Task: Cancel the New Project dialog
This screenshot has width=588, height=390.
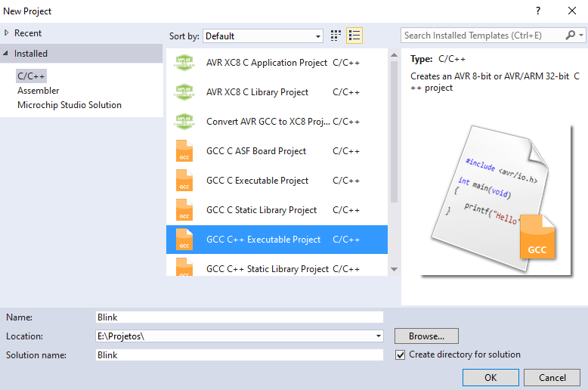Action: [x=552, y=378]
